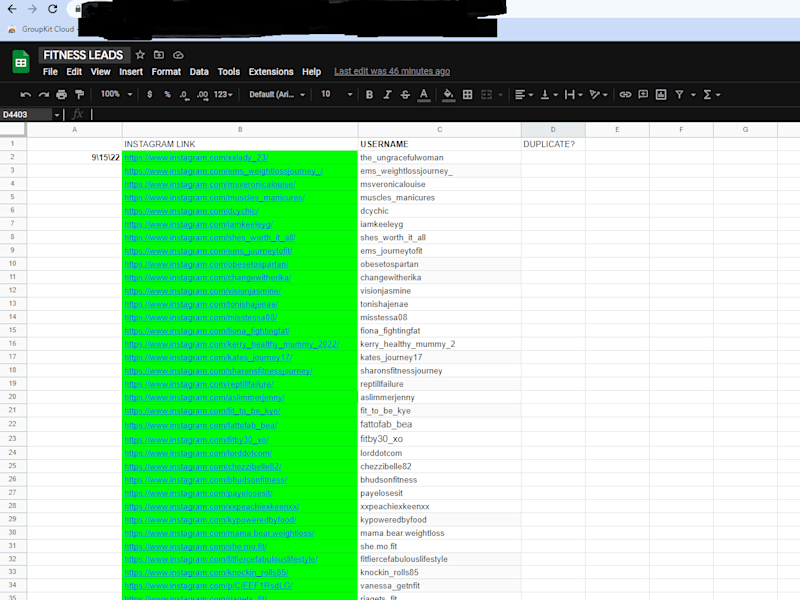Open the borders tool
The width and height of the screenshot is (800, 600).
(467, 94)
